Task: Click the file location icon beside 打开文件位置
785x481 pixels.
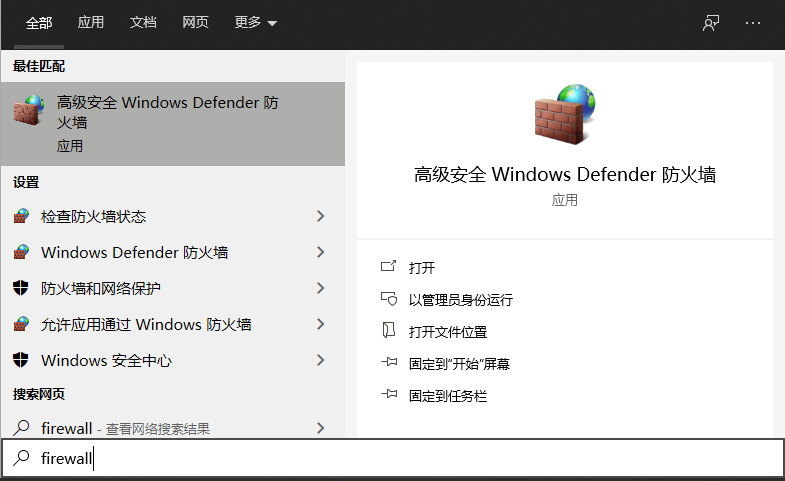Action: click(388, 330)
